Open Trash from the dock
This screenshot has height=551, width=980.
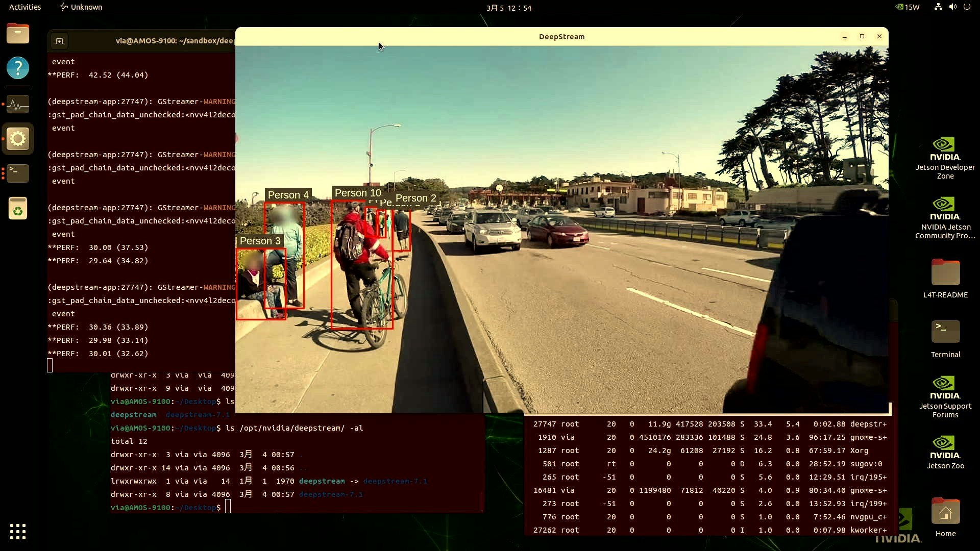18,208
